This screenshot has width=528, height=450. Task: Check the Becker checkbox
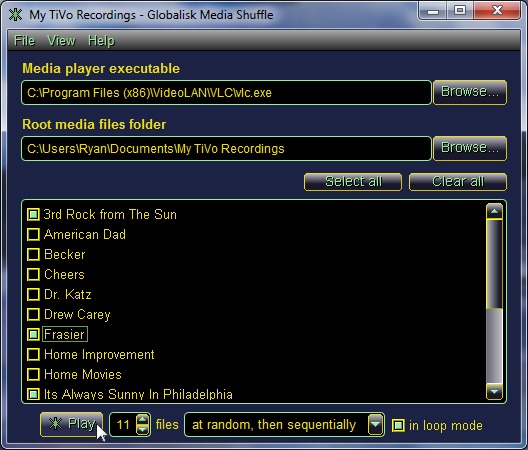tap(33, 255)
